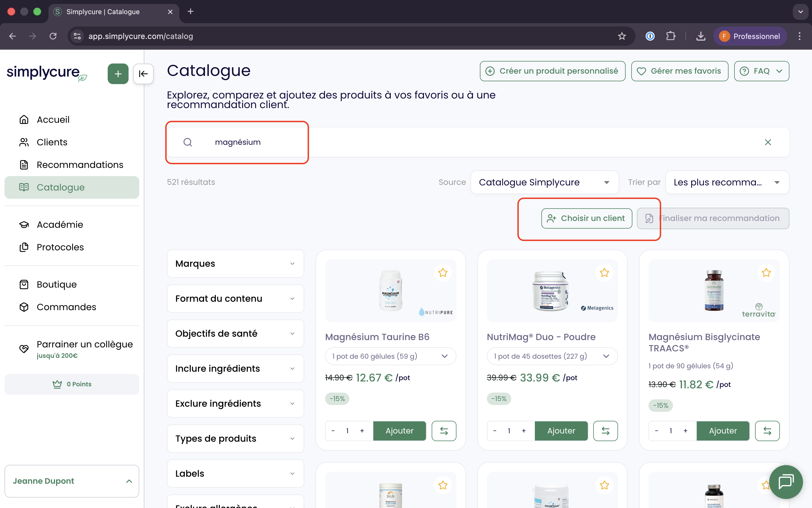The width and height of the screenshot is (812, 508).
Task: Go back in browser history
Action: click(13, 36)
